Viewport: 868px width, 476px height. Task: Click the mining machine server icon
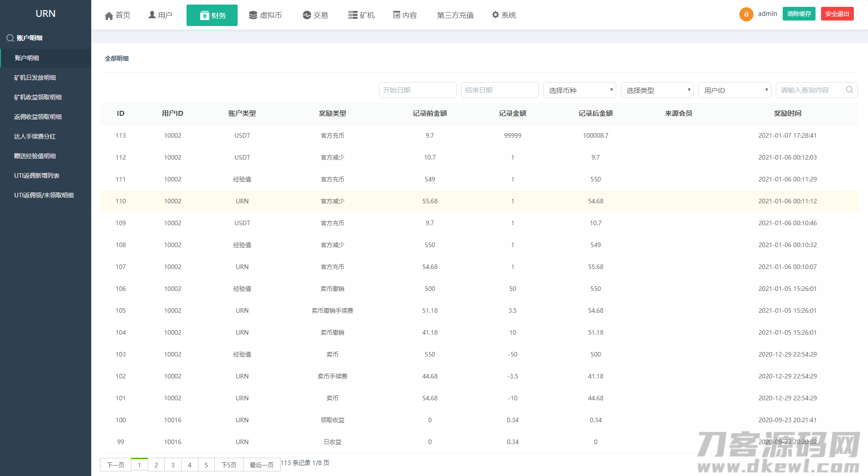click(x=353, y=15)
